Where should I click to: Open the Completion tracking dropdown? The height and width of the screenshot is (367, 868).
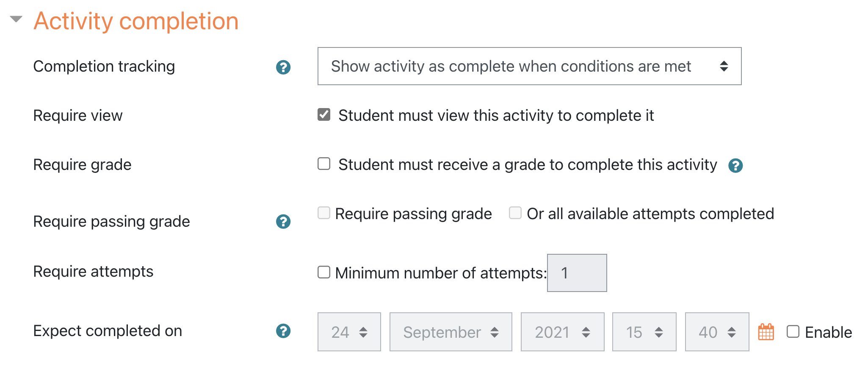[529, 66]
